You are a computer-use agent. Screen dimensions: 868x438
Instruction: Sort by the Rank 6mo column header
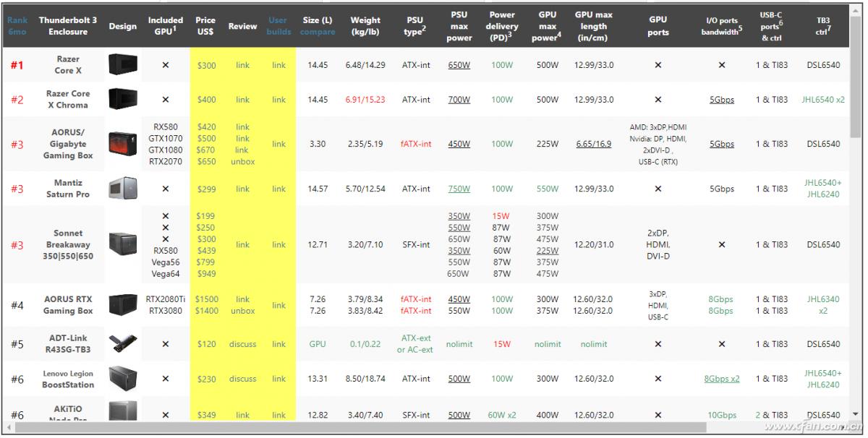[x=17, y=26]
